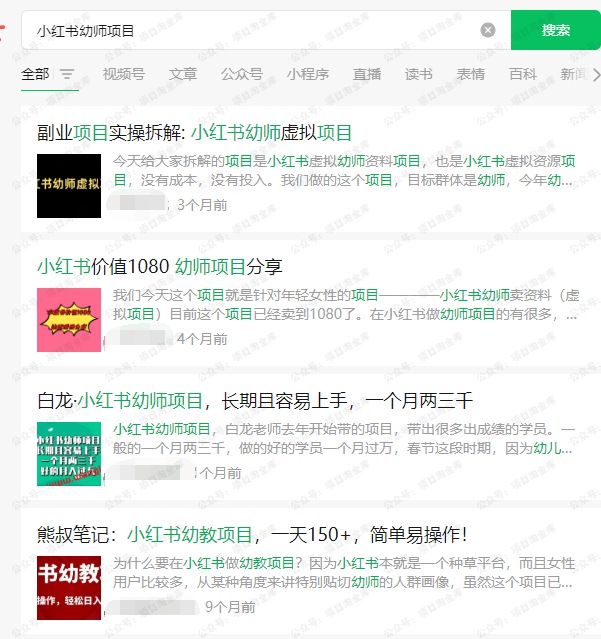Click the 9个月前 timestamp
The width and height of the screenshot is (601, 639).
[x=230, y=607]
